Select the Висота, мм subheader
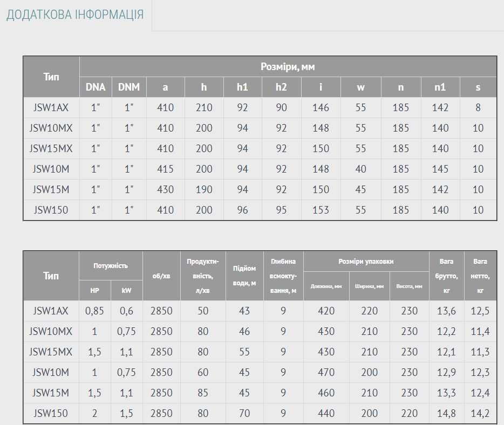Image resolution: width=504 pixels, height=425 pixels. click(x=409, y=286)
